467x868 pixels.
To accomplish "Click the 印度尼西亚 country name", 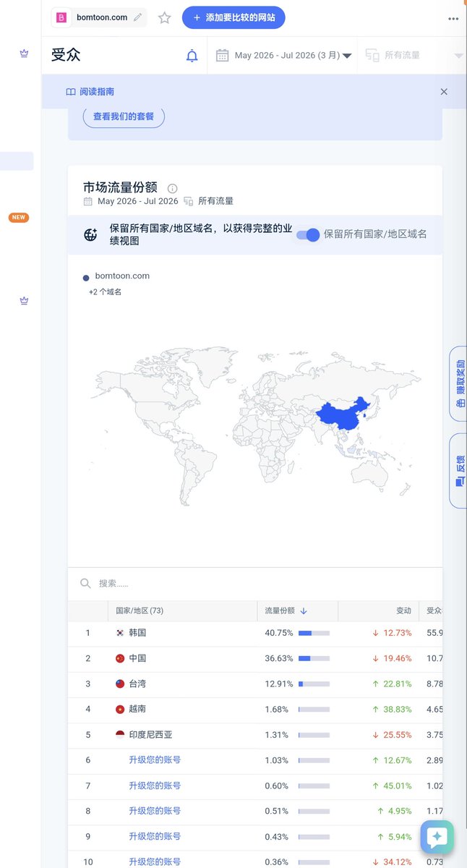I will 150,735.
